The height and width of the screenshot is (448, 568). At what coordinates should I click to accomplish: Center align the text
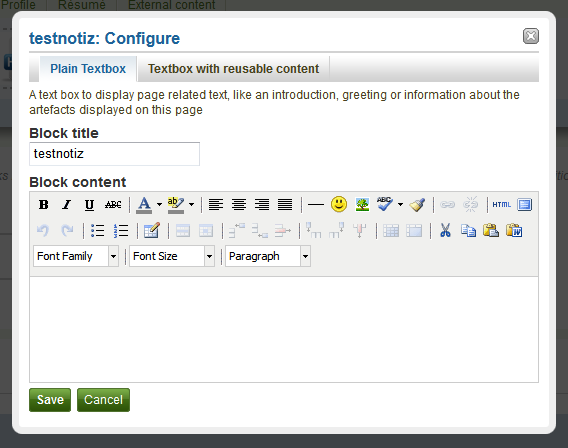(x=239, y=205)
